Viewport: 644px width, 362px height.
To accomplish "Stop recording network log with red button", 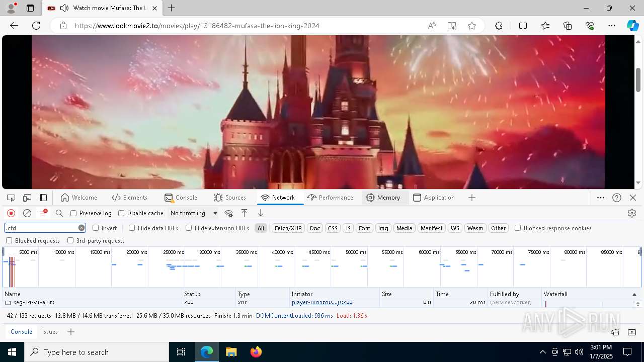I will coord(11,213).
